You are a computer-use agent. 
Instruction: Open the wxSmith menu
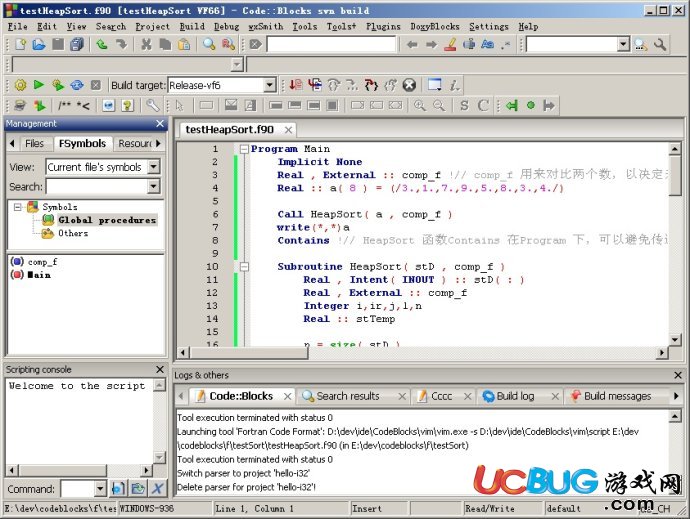tap(266, 27)
